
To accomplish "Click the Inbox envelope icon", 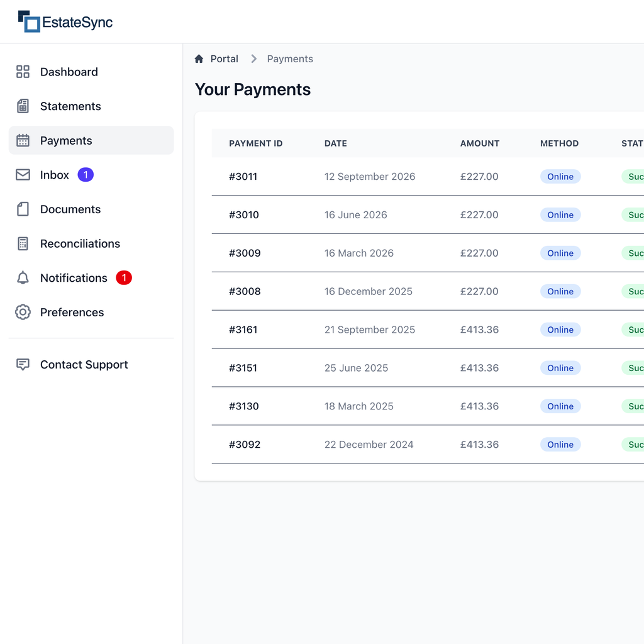I will click(x=23, y=175).
